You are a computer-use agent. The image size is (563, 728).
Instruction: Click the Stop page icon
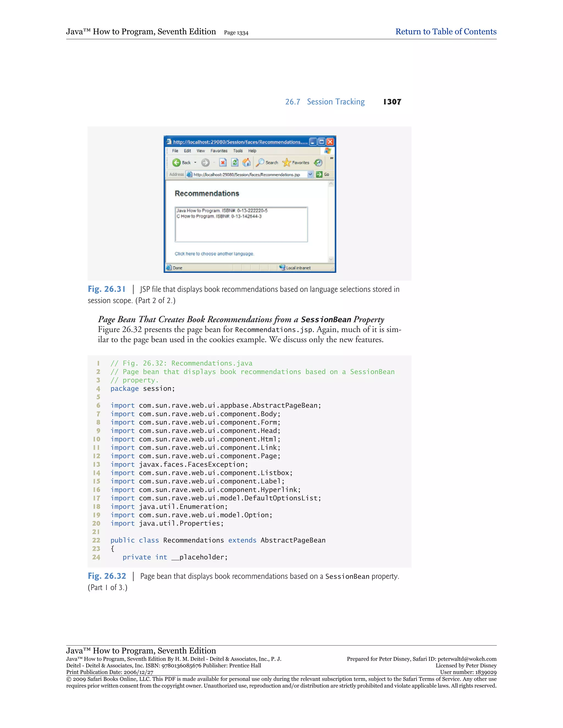(223, 163)
